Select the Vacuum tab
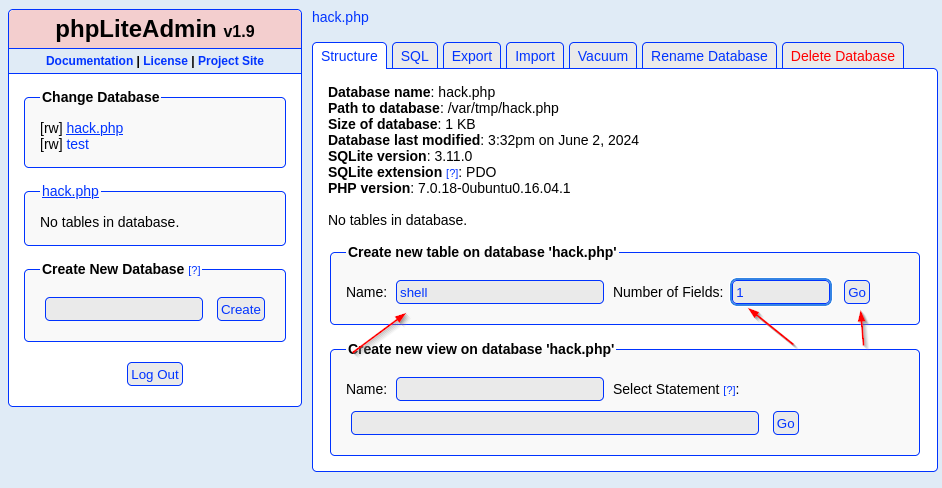 click(x=603, y=56)
